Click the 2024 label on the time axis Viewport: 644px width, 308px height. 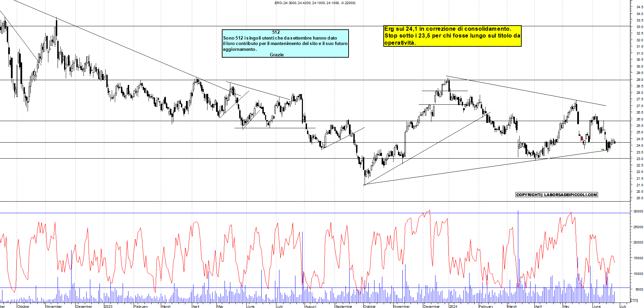(453, 306)
